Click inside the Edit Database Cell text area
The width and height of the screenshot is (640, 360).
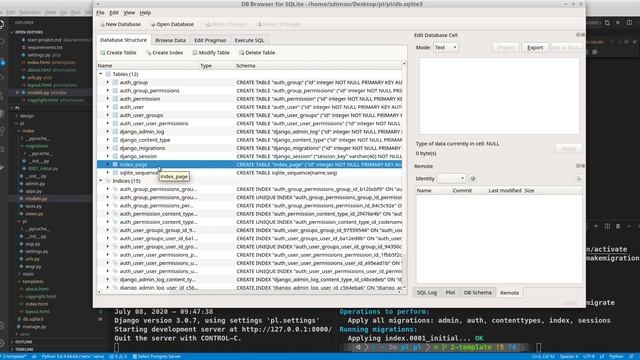click(499, 96)
